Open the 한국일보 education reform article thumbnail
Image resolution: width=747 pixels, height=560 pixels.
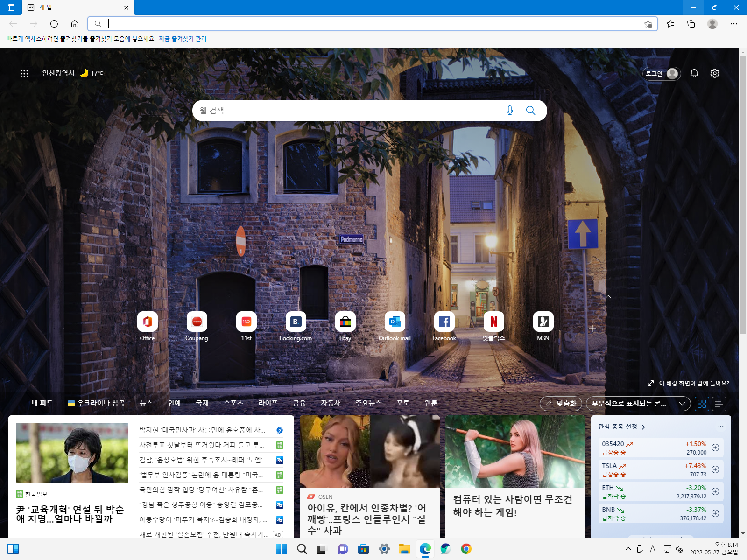point(72,453)
